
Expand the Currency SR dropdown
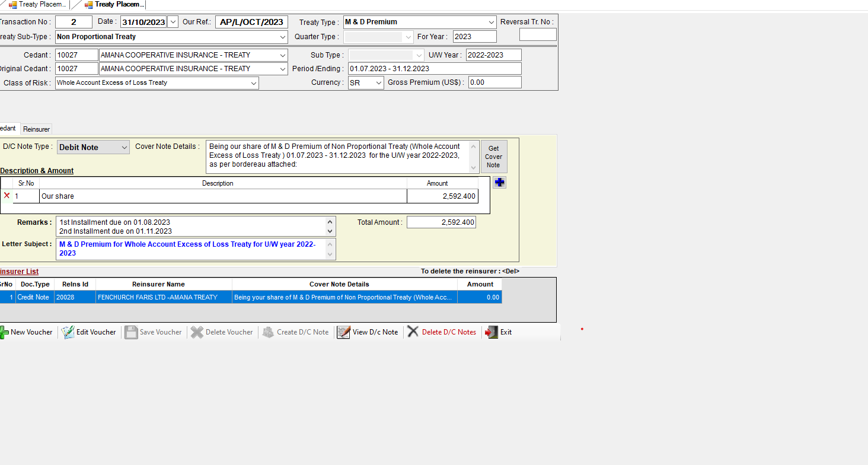point(379,83)
